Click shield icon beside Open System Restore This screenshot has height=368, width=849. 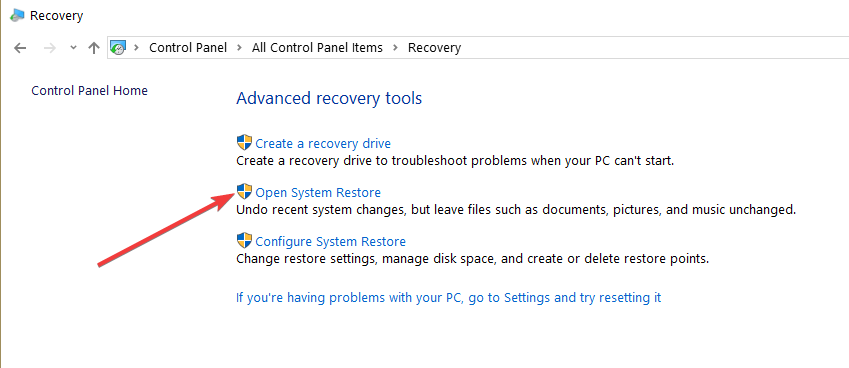(245, 192)
